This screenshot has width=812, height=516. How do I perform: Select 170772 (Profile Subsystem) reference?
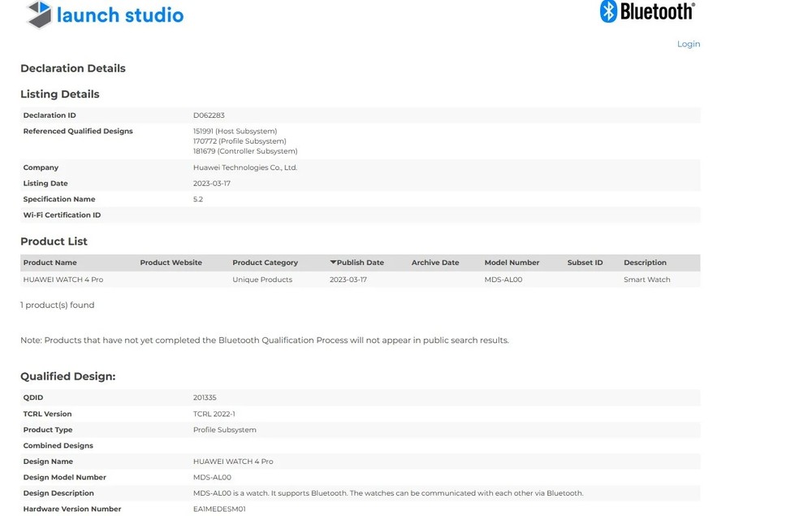coord(240,141)
